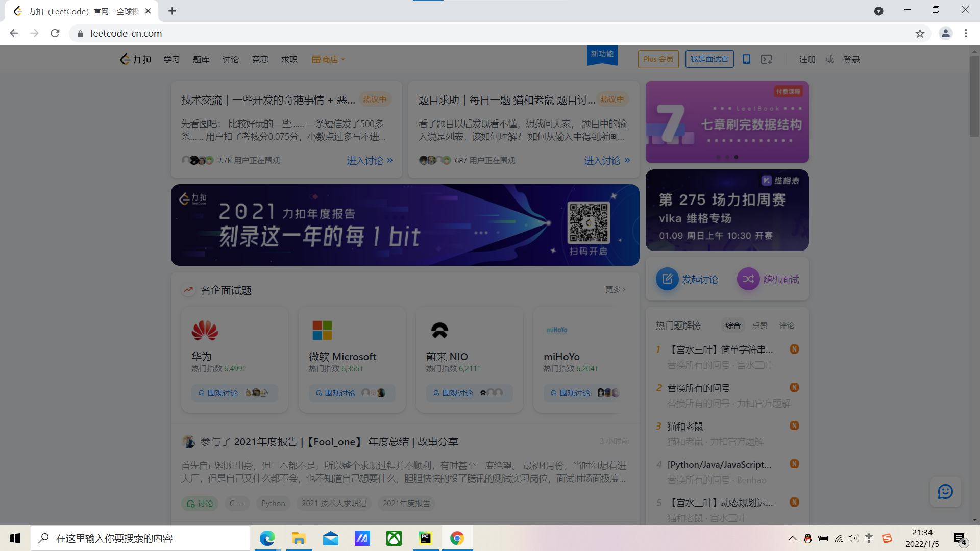The image size is (980, 551).
Task: Click the 新功能 ribbon badge
Action: click(602, 55)
